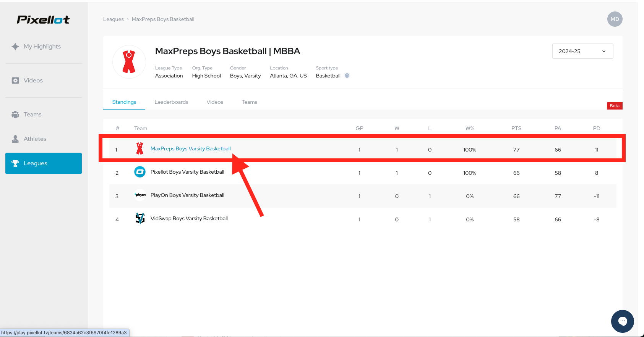
Task: Click the PlayOn team logo in standings
Action: [140, 195]
